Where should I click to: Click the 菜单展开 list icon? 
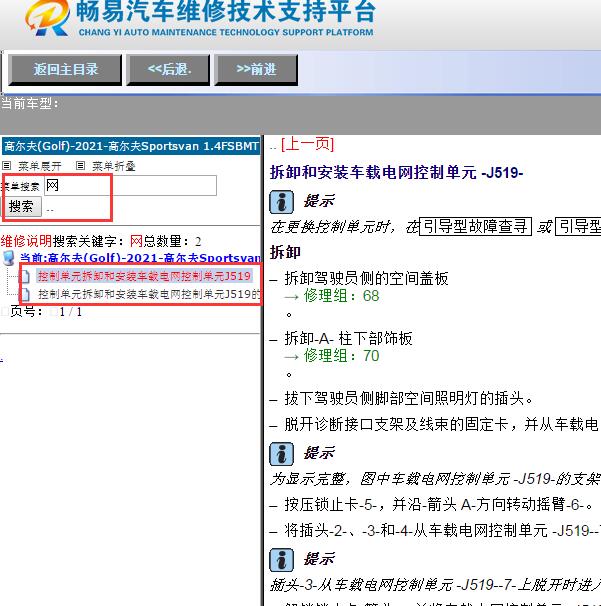pos(6,166)
